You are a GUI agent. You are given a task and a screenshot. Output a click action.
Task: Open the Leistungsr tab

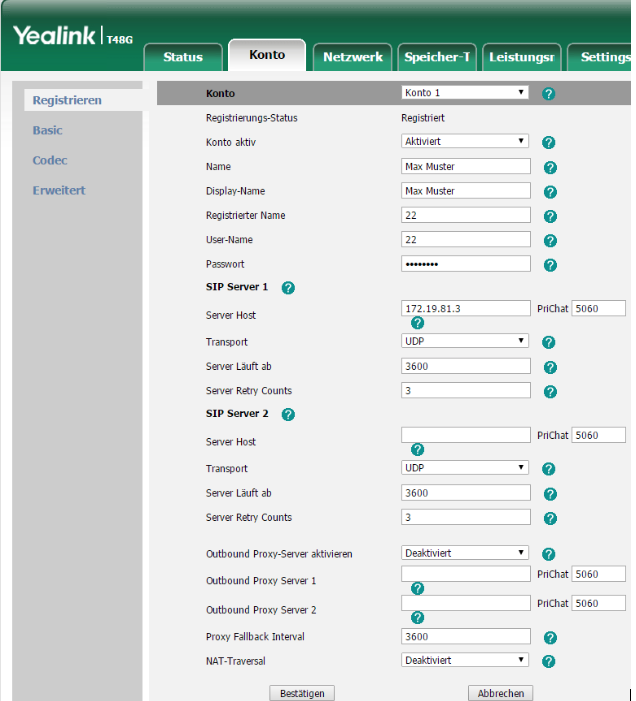pos(522,57)
